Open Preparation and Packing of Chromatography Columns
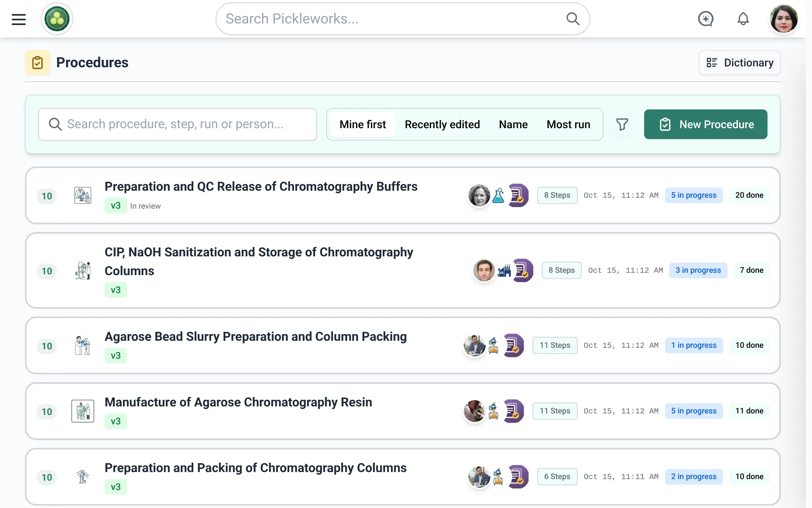Image resolution: width=812 pixels, height=508 pixels. tap(256, 468)
